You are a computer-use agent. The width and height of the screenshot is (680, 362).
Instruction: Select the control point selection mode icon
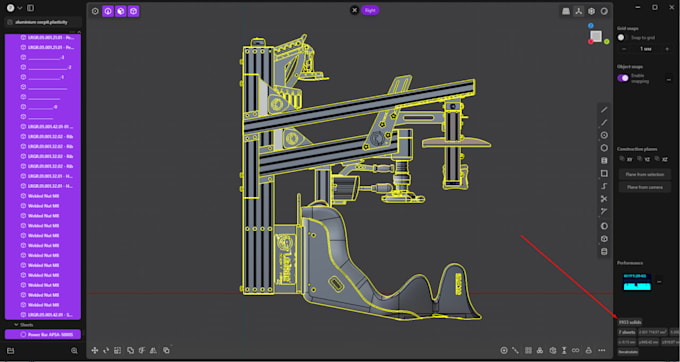click(95, 11)
